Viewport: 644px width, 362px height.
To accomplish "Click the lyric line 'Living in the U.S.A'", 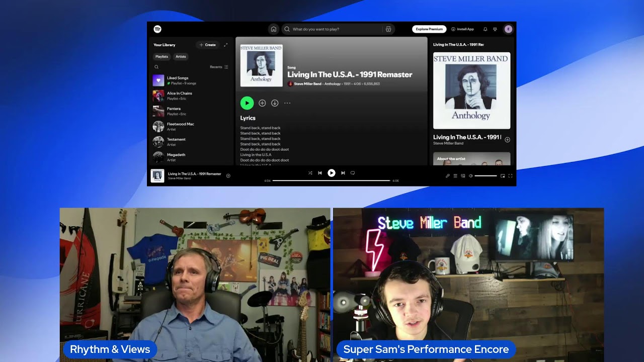I will click(x=256, y=155).
